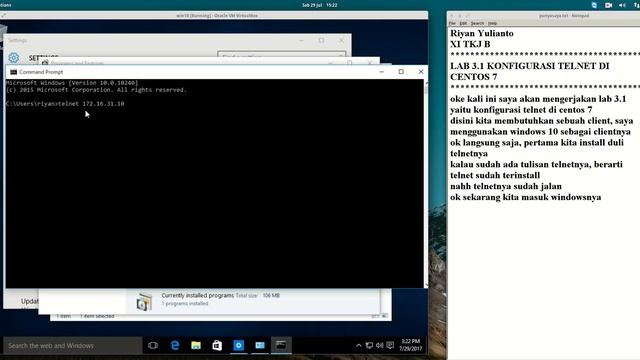Screen dimensions: 640x360
Task: Click 'nahh telnetnya sudah jalan' line
Action: click(506, 186)
